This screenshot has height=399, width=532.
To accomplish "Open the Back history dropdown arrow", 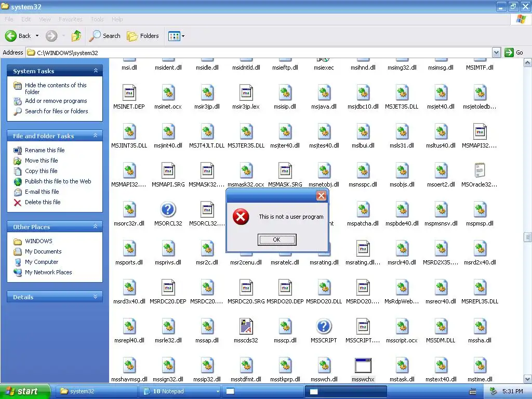I will [x=37, y=36].
